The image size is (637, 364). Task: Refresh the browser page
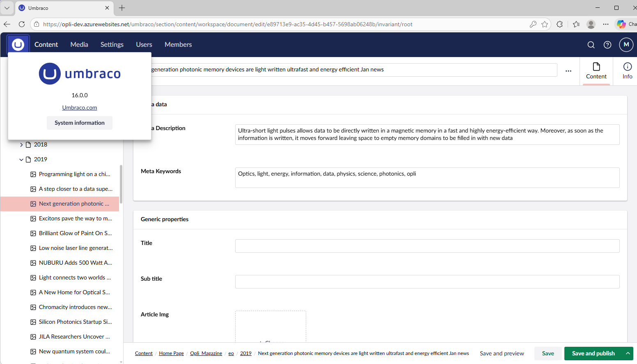click(x=22, y=24)
